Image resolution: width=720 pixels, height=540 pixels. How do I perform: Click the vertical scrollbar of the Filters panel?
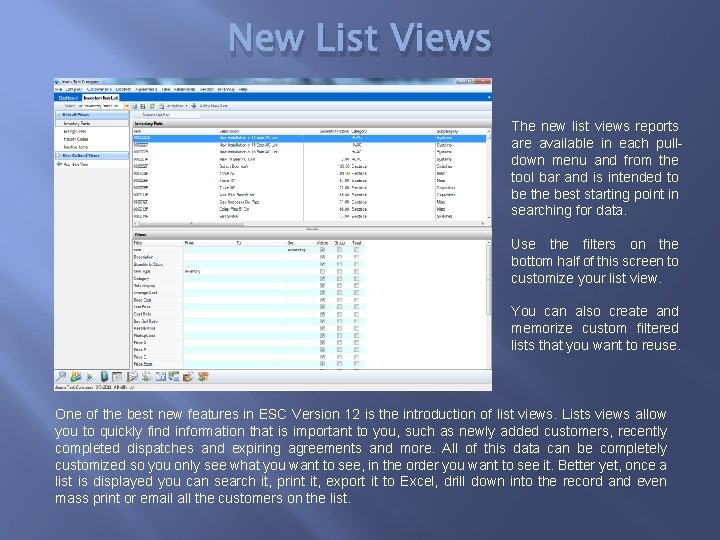[x=489, y=303]
